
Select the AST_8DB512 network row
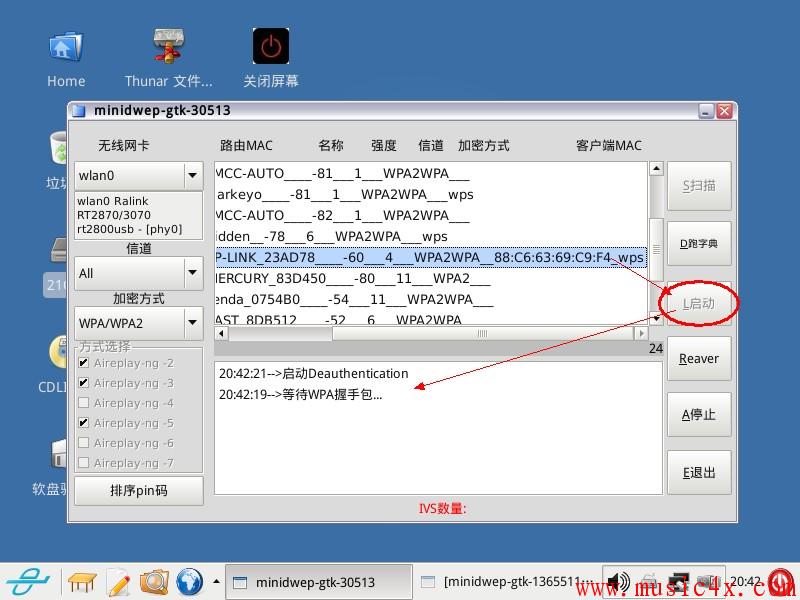point(431,319)
